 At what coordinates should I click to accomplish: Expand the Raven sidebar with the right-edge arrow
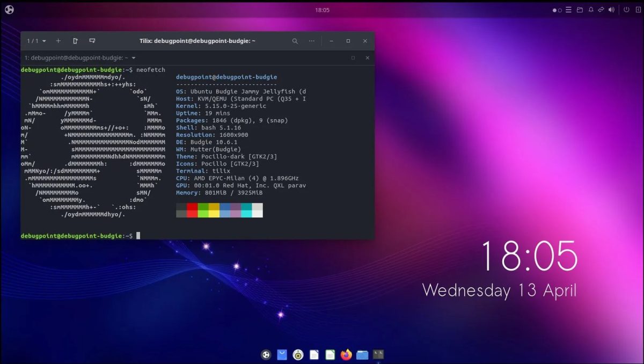coord(639,10)
